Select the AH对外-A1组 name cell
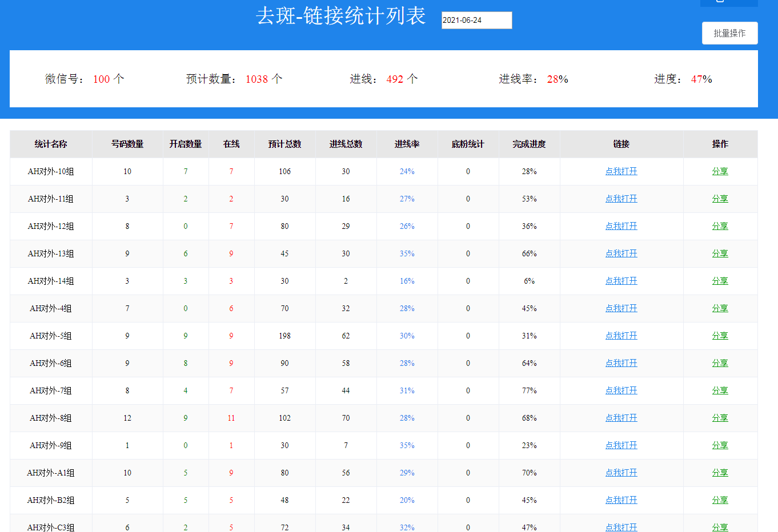This screenshot has height=532, width=778. click(51, 473)
